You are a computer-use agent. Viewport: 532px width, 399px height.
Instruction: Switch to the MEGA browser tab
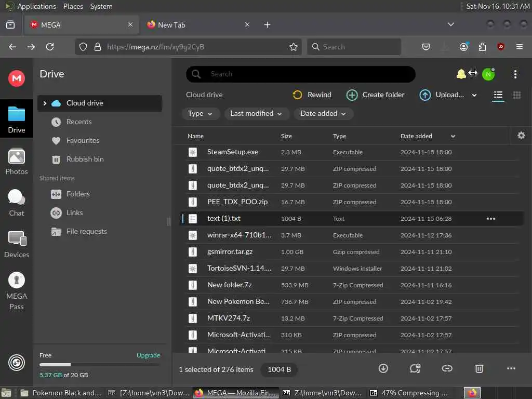(x=82, y=25)
